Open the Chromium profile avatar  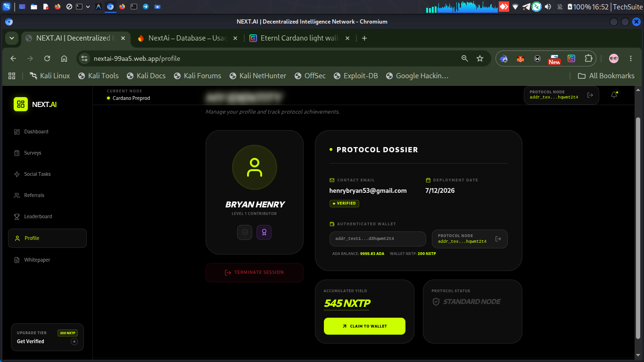(x=614, y=58)
